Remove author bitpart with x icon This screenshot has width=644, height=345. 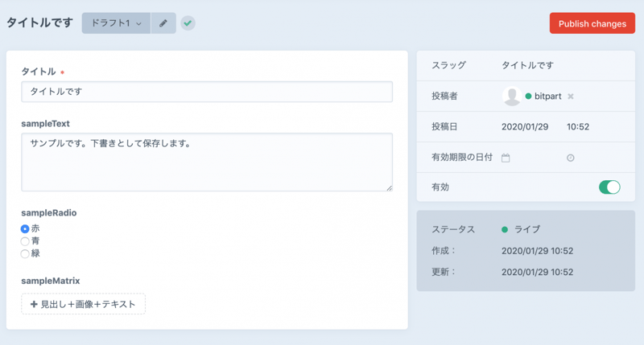pyautogui.click(x=571, y=97)
